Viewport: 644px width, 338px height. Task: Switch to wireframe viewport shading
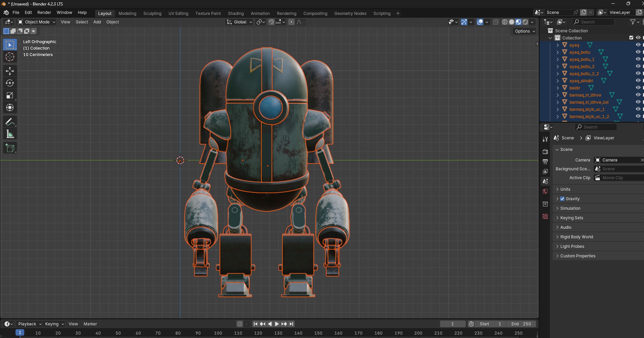505,22
